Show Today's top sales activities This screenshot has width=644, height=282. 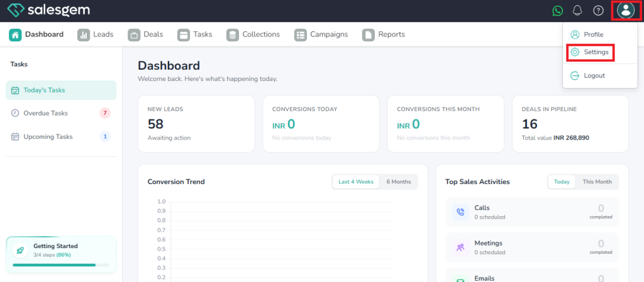(562, 182)
